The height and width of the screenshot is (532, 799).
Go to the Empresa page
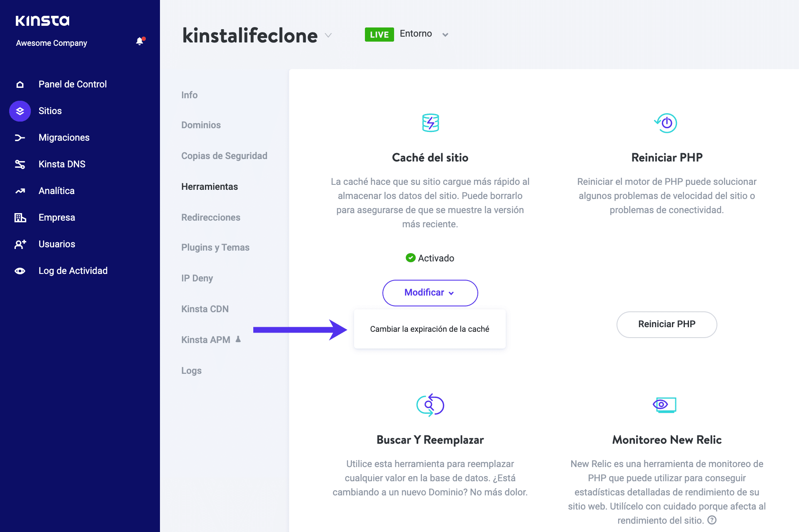pos(57,217)
